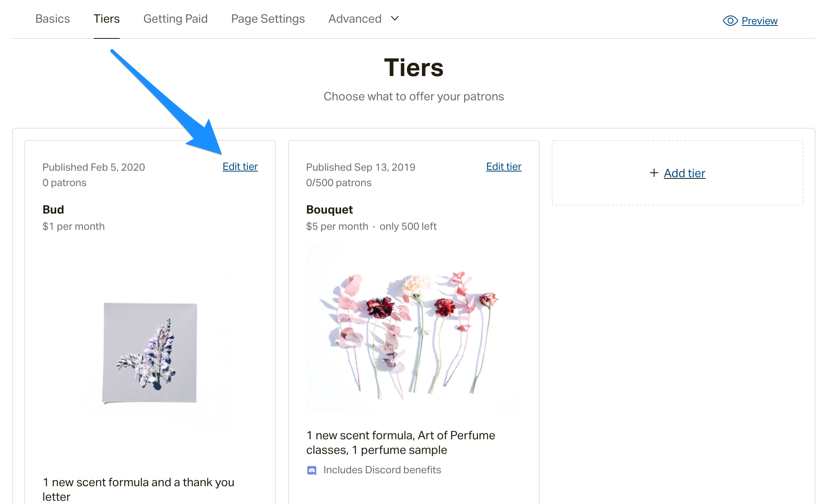The image size is (822, 504).
Task: Go to the Getting Paid tab
Action: (176, 19)
